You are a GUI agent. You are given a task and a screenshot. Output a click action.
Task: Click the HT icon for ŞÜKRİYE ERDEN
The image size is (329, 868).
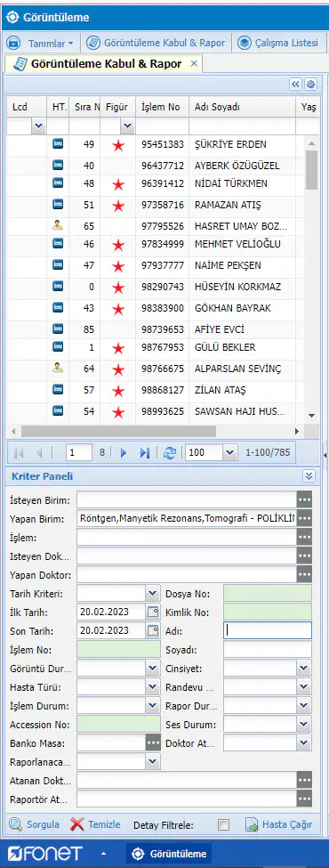tap(58, 144)
